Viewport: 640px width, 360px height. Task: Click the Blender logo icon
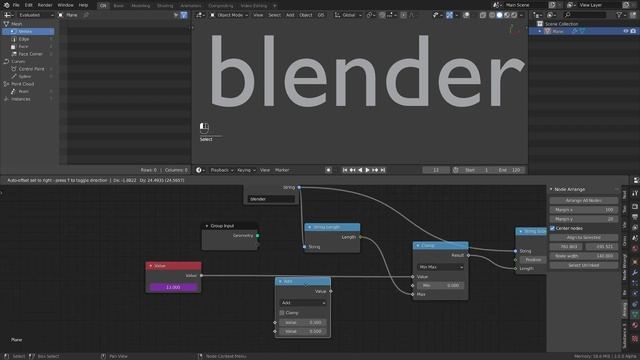(x=6, y=5)
